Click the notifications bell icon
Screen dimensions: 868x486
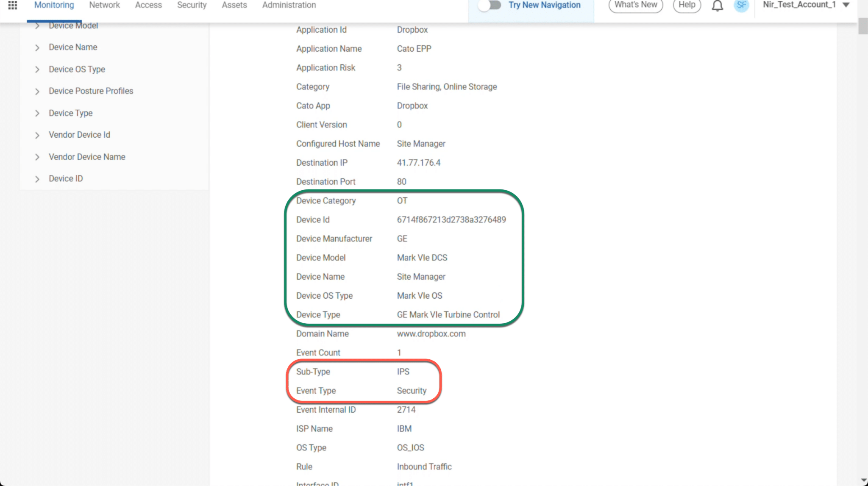[x=717, y=6]
